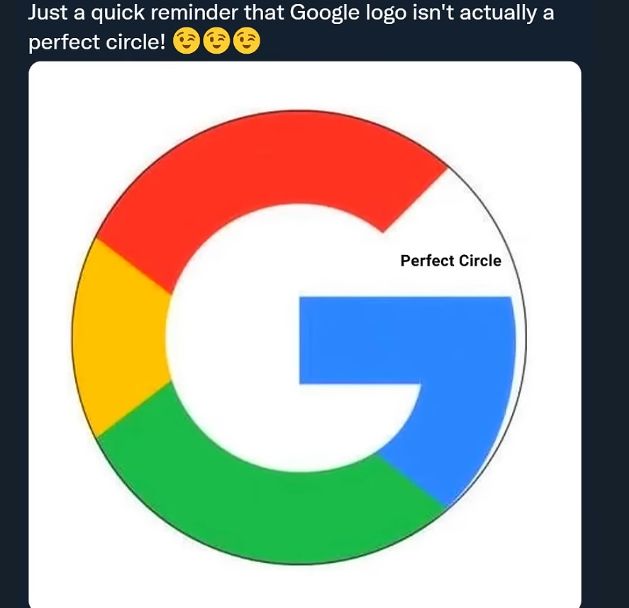Click the first winking emoji in the tweet
Image resolution: width=629 pixels, height=608 pixels.
[186, 43]
